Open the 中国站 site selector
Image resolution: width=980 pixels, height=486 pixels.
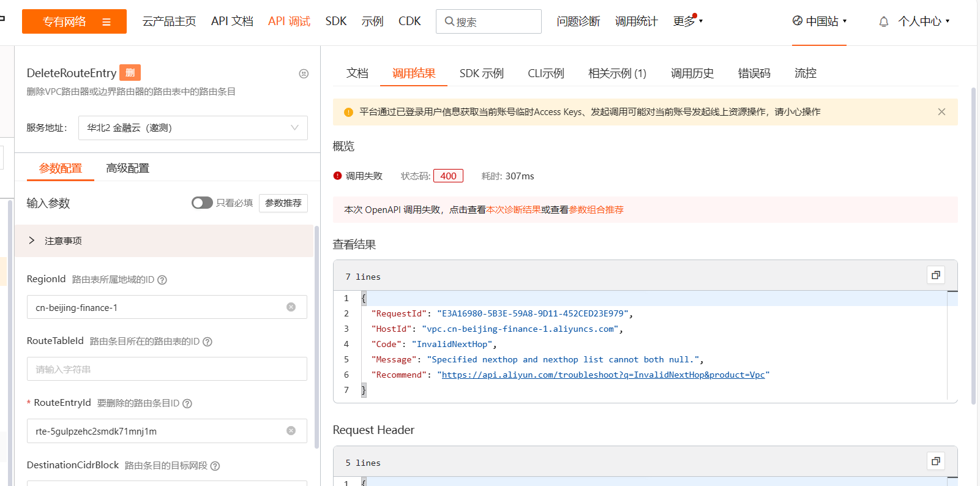click(x=820, y=21)
